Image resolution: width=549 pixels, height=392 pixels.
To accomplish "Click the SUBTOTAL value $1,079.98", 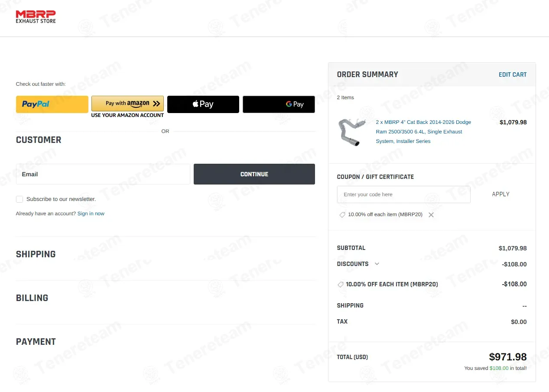I will (x=513, y=248).
